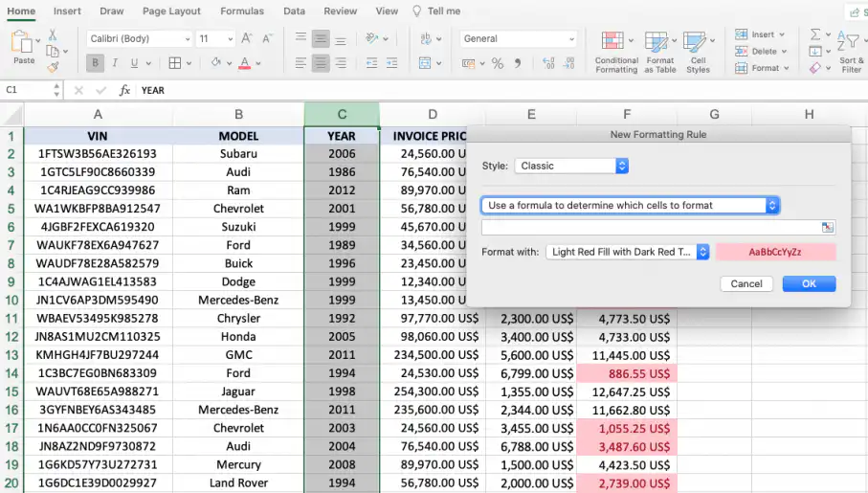The image size is (868, 493).
Task: Select the Format Painter brush
Action: (53, 68)
